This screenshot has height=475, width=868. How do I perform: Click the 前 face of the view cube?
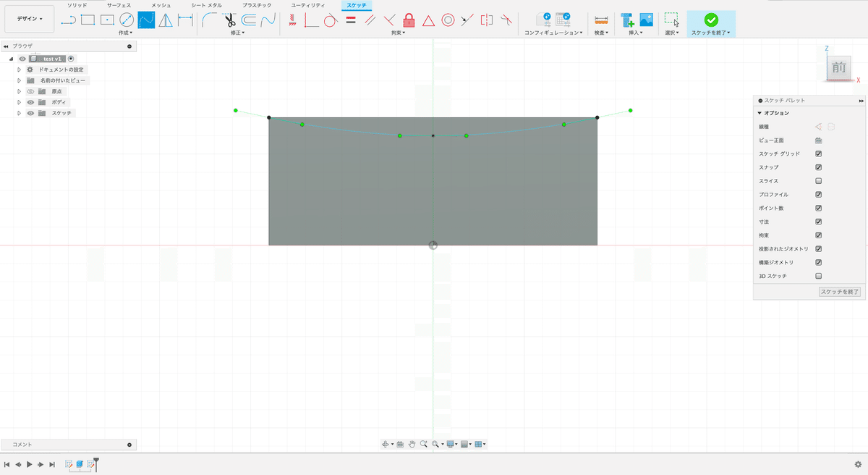point(838,68)
